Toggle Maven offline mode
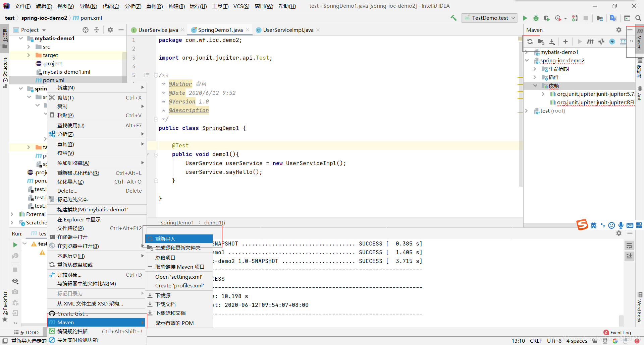 pyautogui.click(x=601, y=42)
